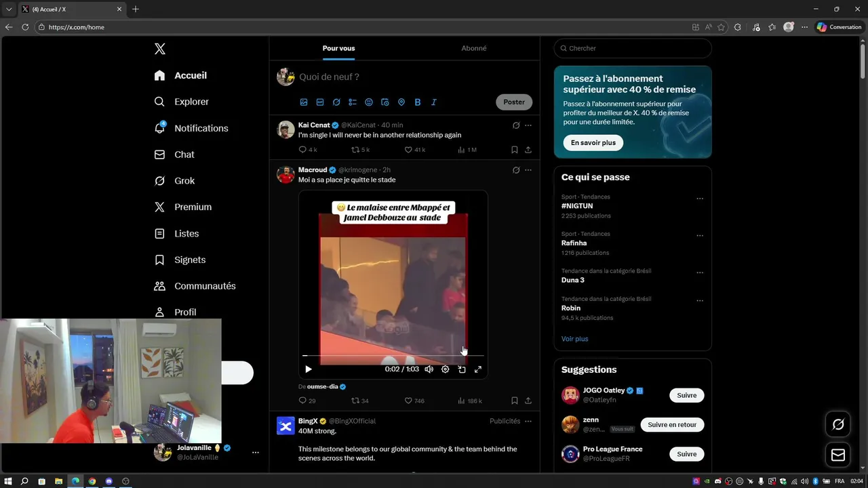Click Voir plus under trends
This screenshot has width=868, height=488.
(x=575, y=339)
